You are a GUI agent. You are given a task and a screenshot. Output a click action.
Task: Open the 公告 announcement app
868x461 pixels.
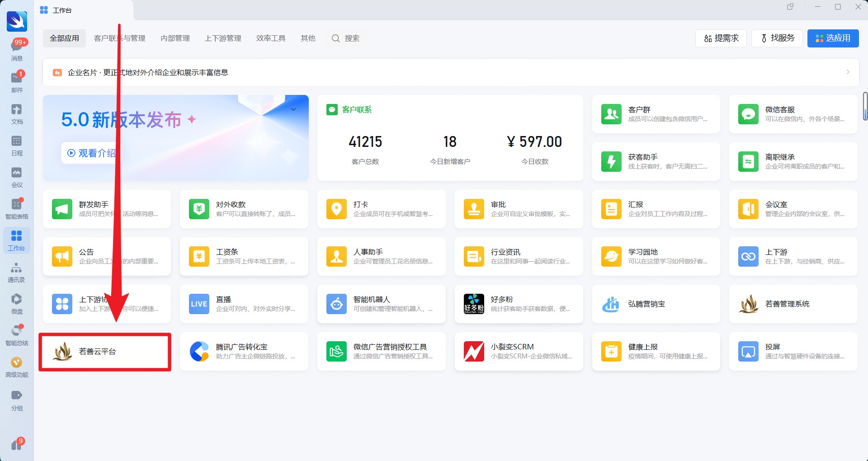107,256
